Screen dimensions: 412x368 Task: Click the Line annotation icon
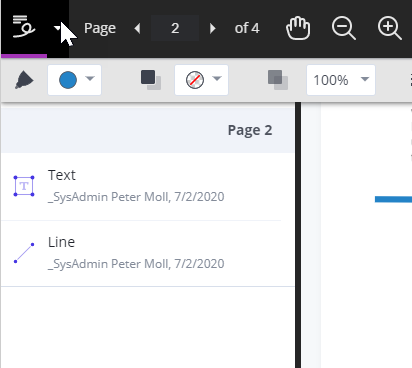[24, 253]
